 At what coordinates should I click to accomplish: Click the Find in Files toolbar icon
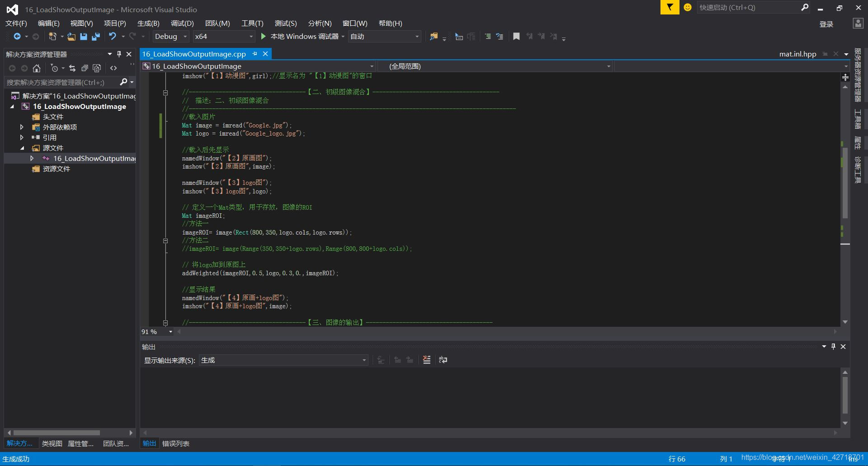[434, 37]
